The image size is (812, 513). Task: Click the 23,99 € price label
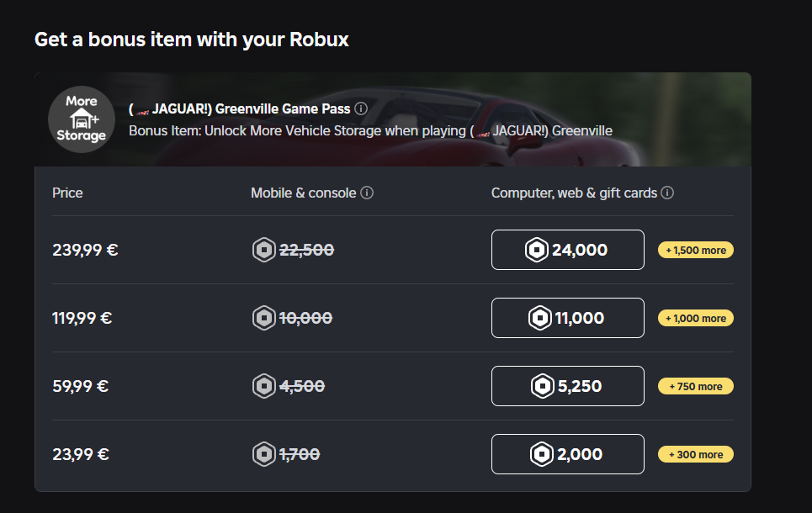(81, 454)
